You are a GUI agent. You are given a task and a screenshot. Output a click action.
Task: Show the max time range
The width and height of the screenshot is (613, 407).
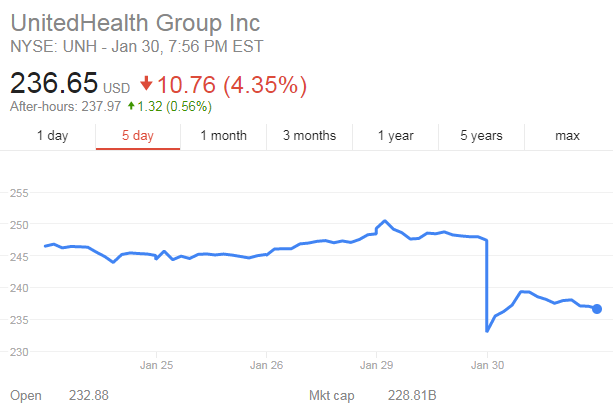click(567, 136)
